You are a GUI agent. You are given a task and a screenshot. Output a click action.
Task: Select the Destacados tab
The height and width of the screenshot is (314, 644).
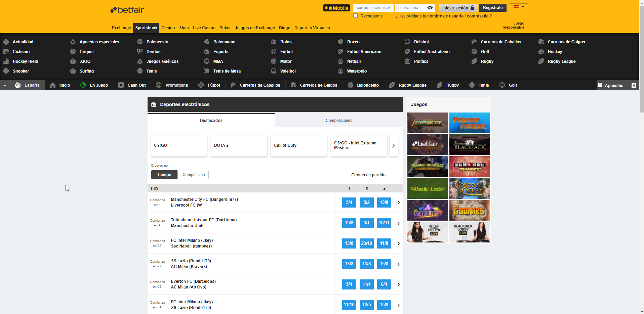(211, 121)
